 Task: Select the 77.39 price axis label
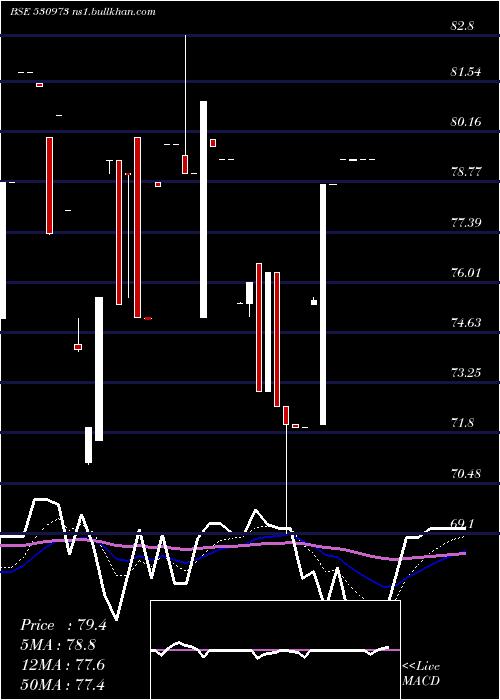point(466,222)
